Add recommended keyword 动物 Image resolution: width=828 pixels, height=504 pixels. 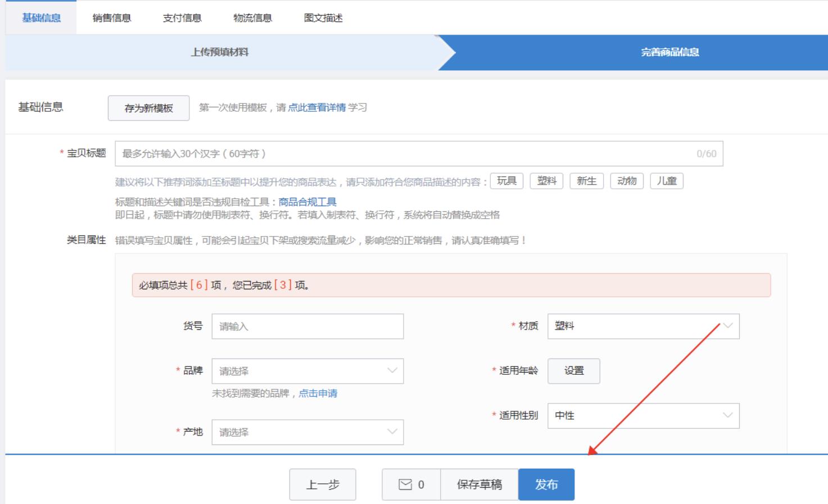point(627,181)
